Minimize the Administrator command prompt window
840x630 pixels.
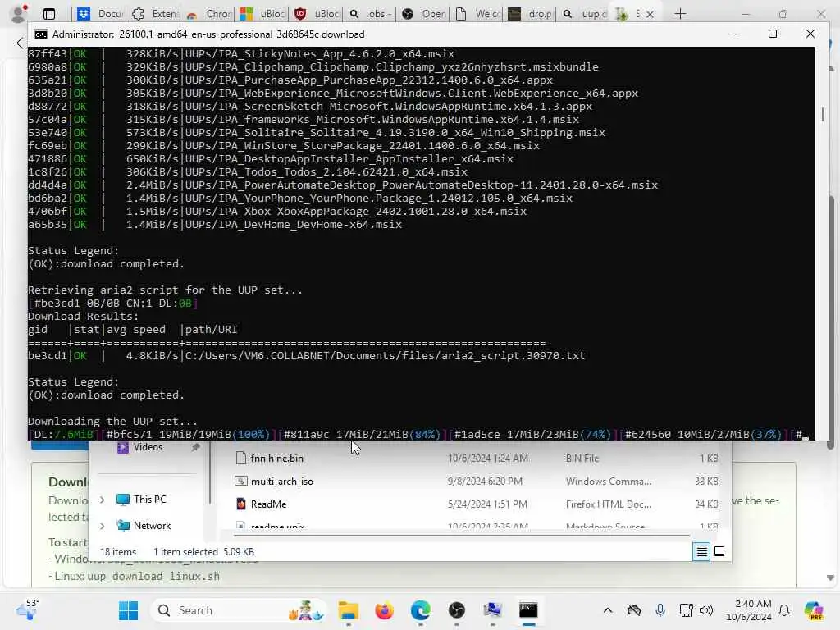736,34
